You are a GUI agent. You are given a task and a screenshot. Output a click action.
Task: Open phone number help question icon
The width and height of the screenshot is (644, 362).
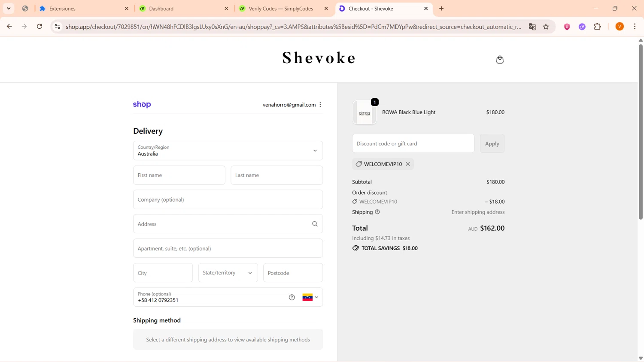(x=292, y=297)
